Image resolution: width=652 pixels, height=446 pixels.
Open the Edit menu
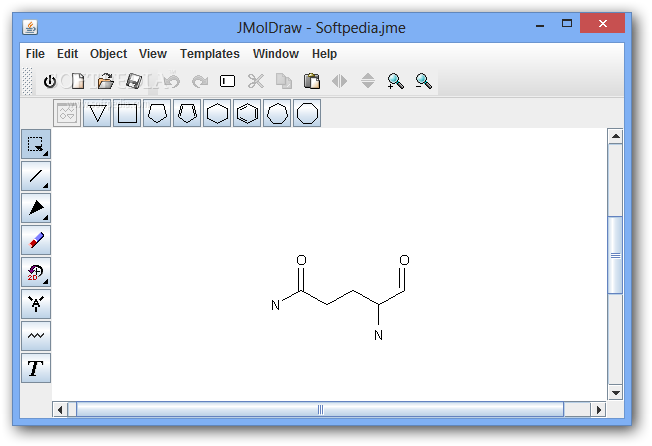tap(67, 54)
